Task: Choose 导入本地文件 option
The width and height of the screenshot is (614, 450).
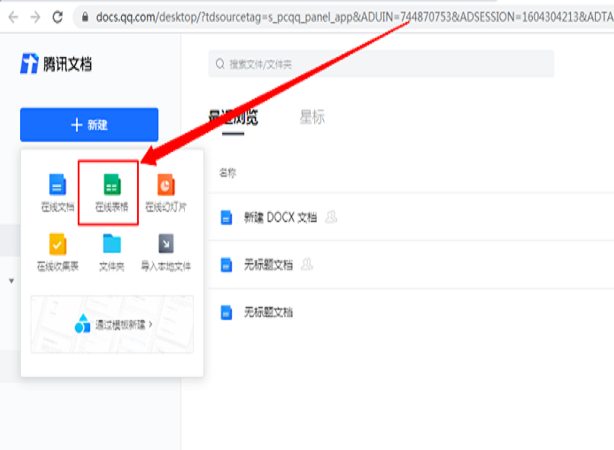Action: pyautogui.click(x=166, y=253)
